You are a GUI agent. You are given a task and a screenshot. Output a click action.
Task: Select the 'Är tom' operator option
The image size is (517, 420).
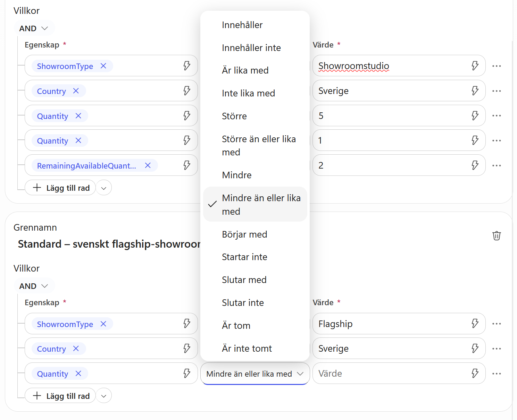point(255,326)
